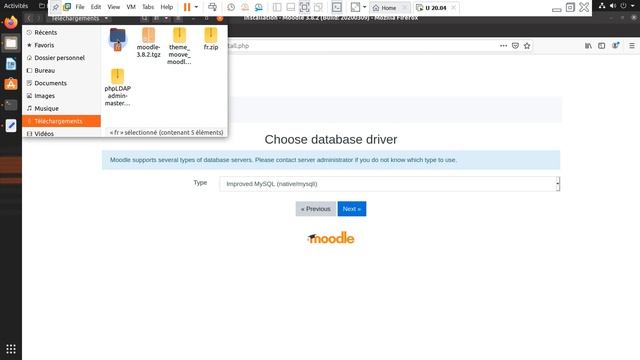Suspend the virtual machine with pause icon
Viewport: 640px width, 360px height.
click(x=187, y=7)
